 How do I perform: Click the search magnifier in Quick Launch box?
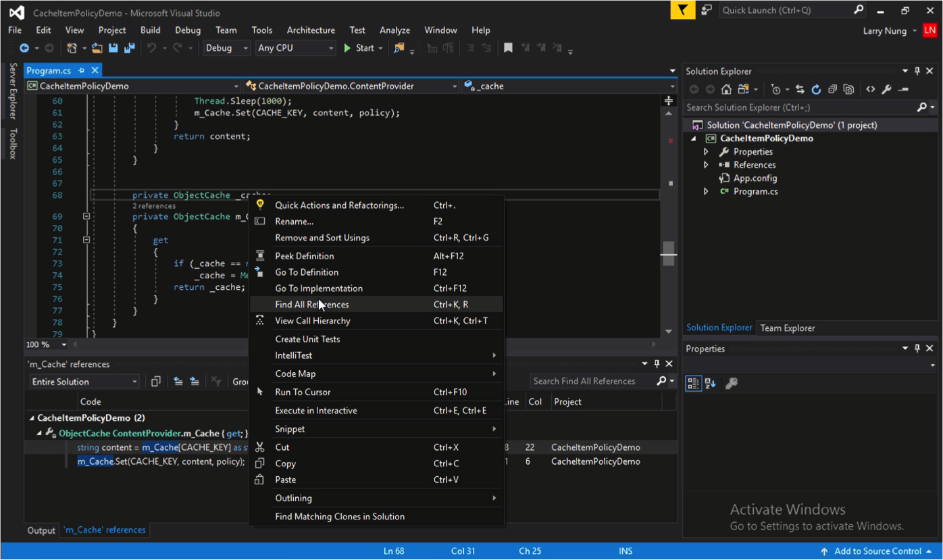pos(859,9)
